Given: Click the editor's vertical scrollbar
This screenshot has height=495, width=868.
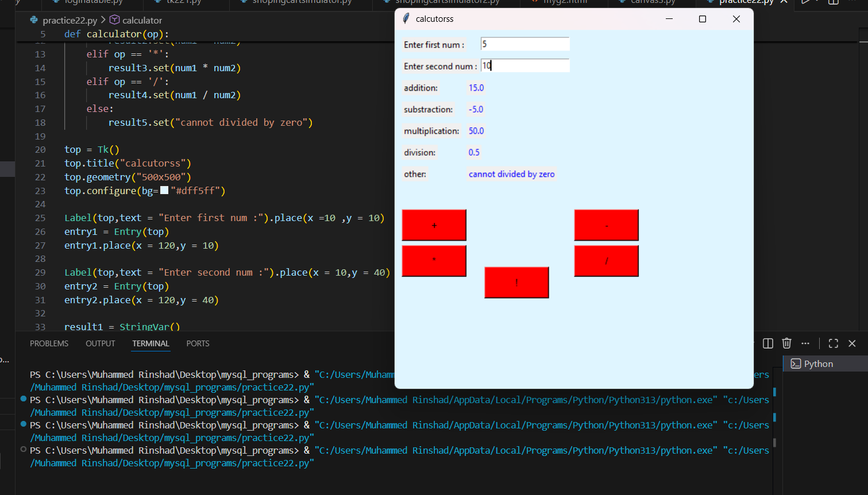Looking at the screenshot, I should [x=863, y=46].
